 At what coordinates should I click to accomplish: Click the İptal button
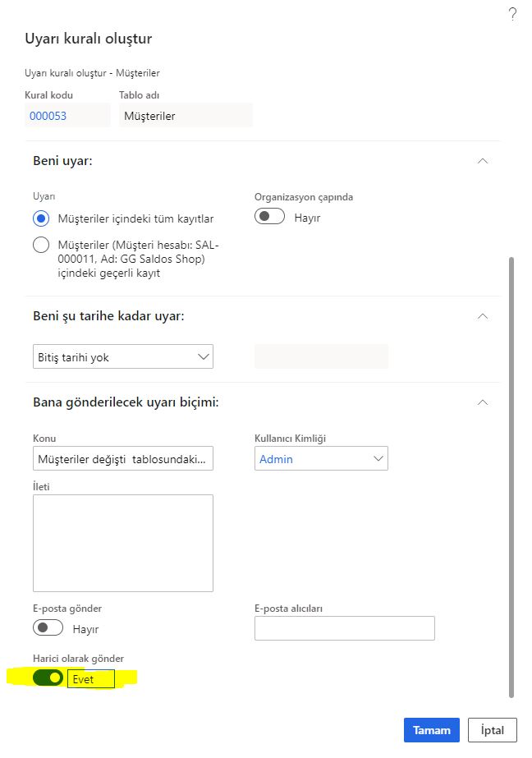(x=493, y=730)
